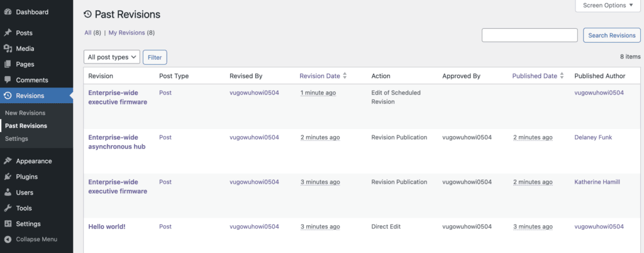Click the Search Revisions button
The width and height of the screenshot is (644, 253).
point(612,35)
